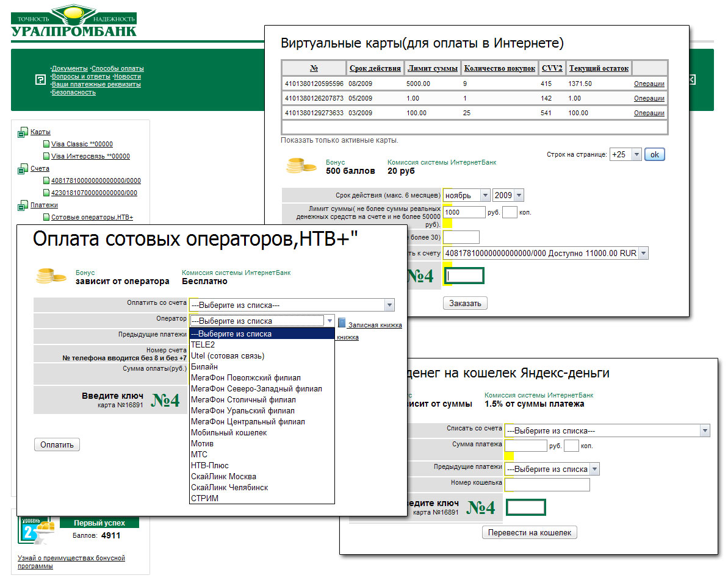
Task: Open Узнай о преимуществах бонусной программы link
Action: pos(71,562)
